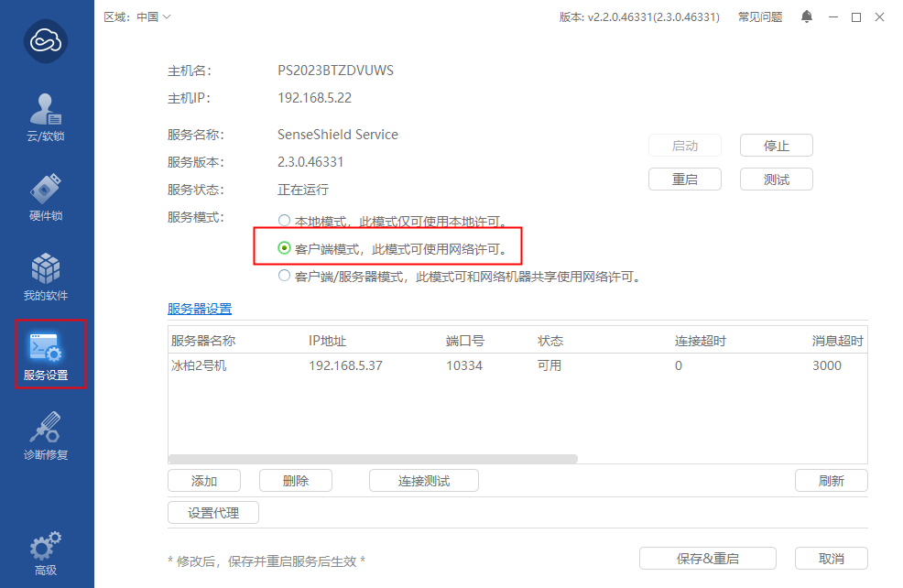The height and width of the screenshot is (588, 903).
Task: Select 客户端模式 client mode radio button
Action: click(284, 248)
